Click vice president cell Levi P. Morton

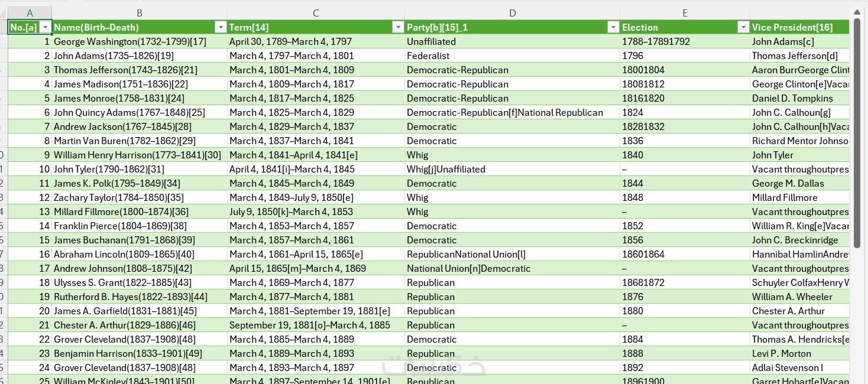799,353
